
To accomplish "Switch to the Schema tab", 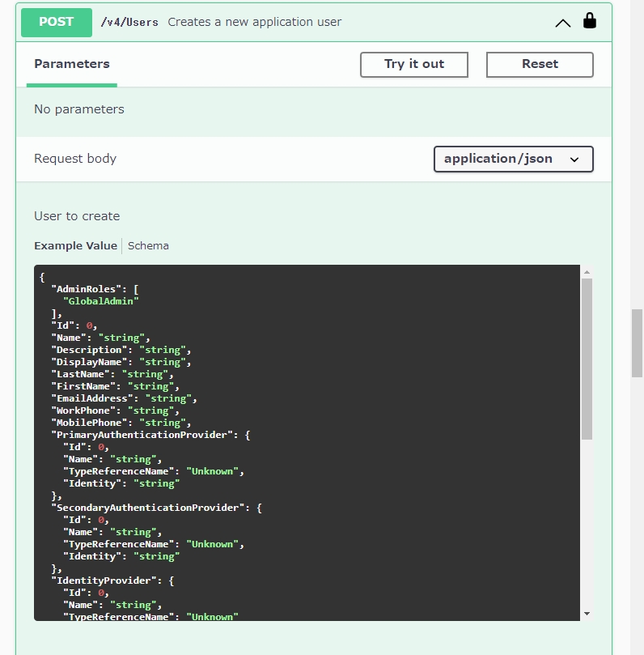I will pyautogui.click(x=148, y=245).
